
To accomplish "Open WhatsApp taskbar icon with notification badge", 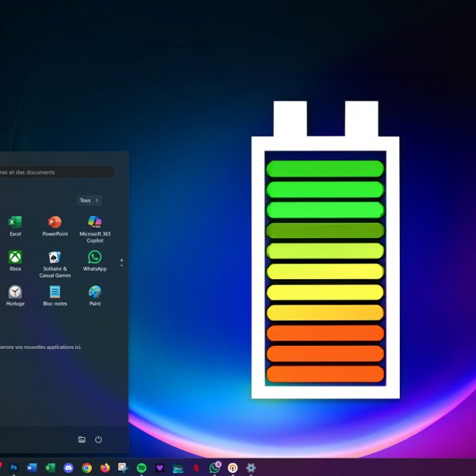I will (215, 467).
